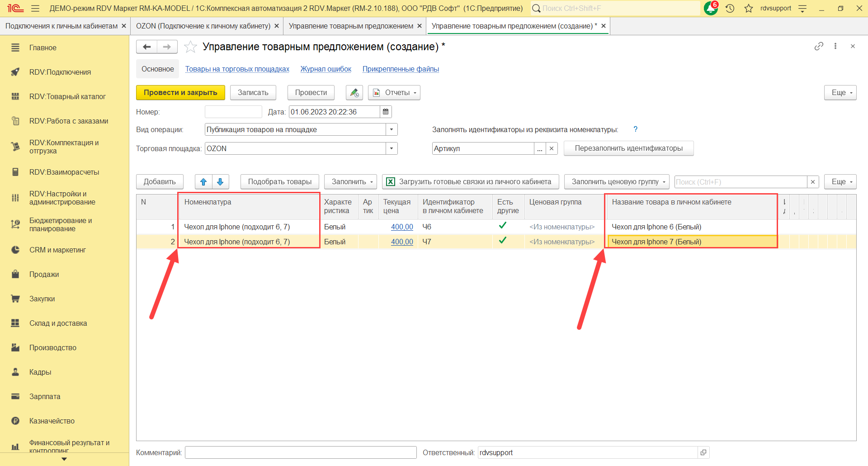Viewport: 868px width, 466px height.
Task: Open the Отчеты dropdown menu
Action: click(x=394, y=93)
